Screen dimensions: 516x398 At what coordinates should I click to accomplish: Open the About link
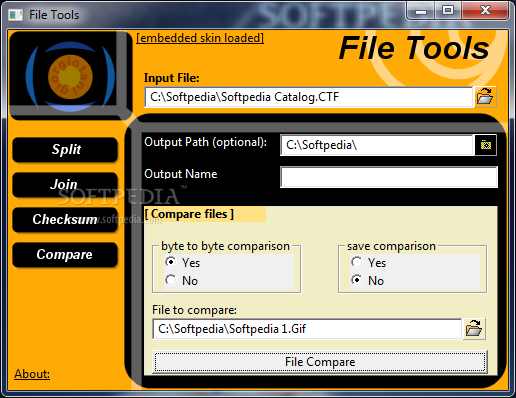(x=32, y=374)
